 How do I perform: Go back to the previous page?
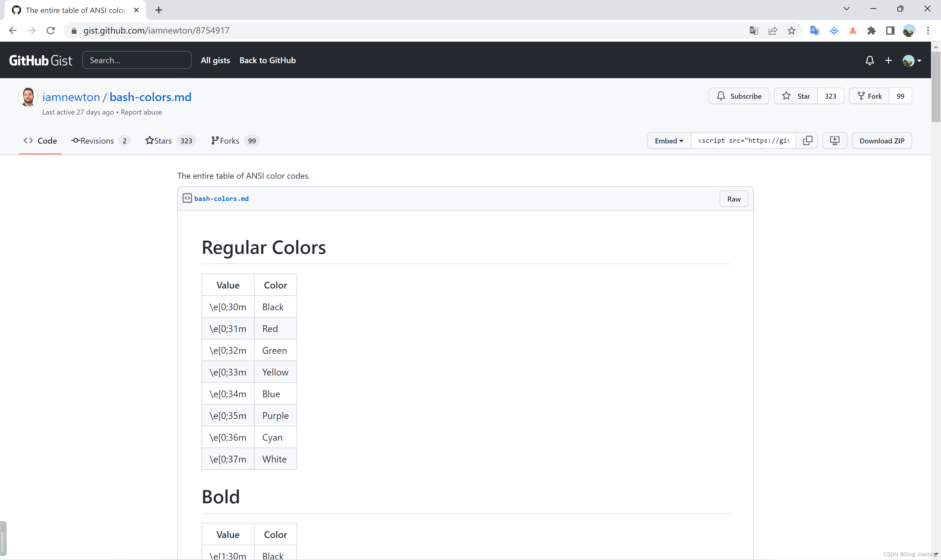pyautogui.click(x=13, y=31)
